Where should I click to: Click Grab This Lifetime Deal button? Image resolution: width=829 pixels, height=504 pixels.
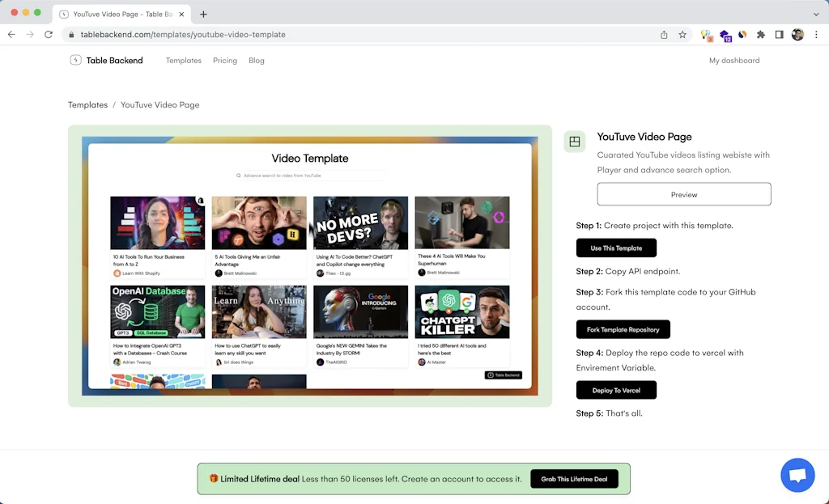click(574, 479)
